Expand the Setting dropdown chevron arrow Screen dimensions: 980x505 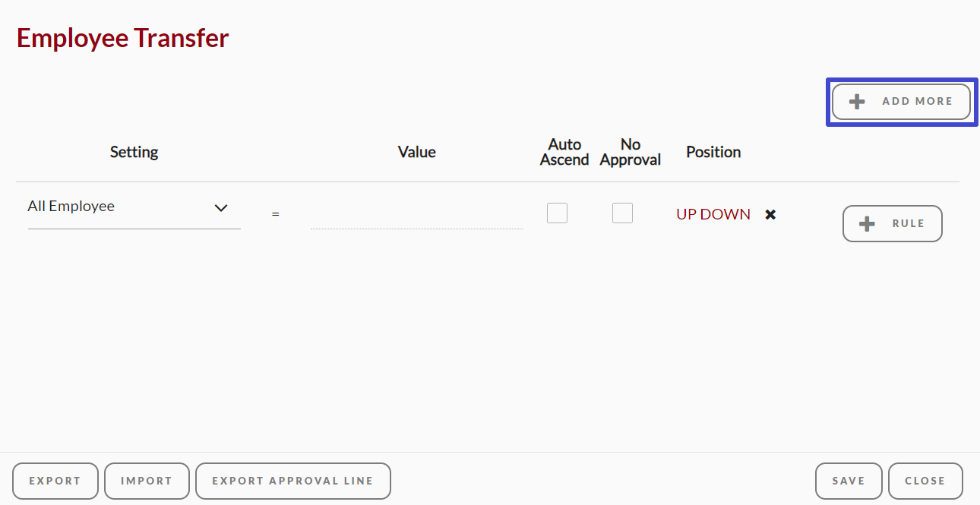pos(221,208)
